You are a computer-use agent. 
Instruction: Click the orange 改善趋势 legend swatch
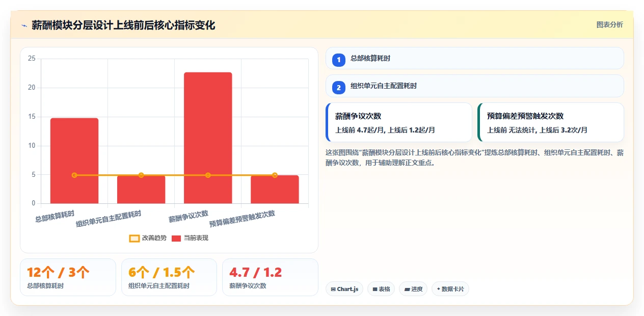tap(135, 238)
